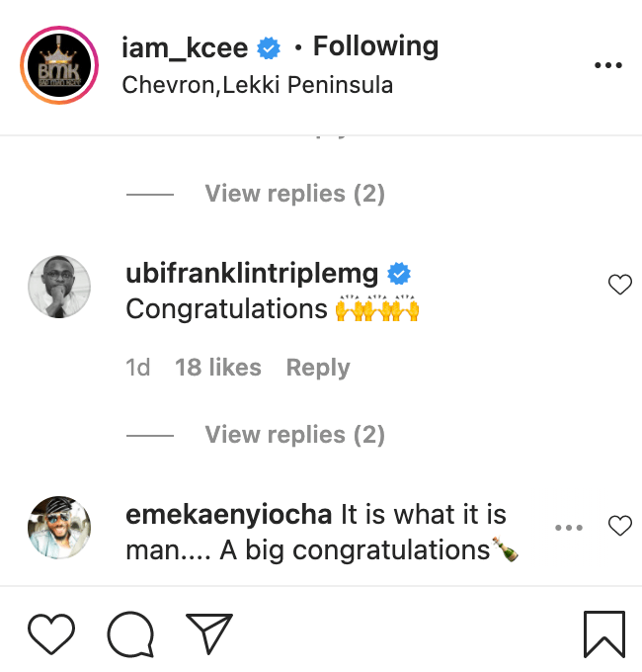The image size is (642, 672).
Task: Open post options three-dot menu
Action: (x=608, y=65)
